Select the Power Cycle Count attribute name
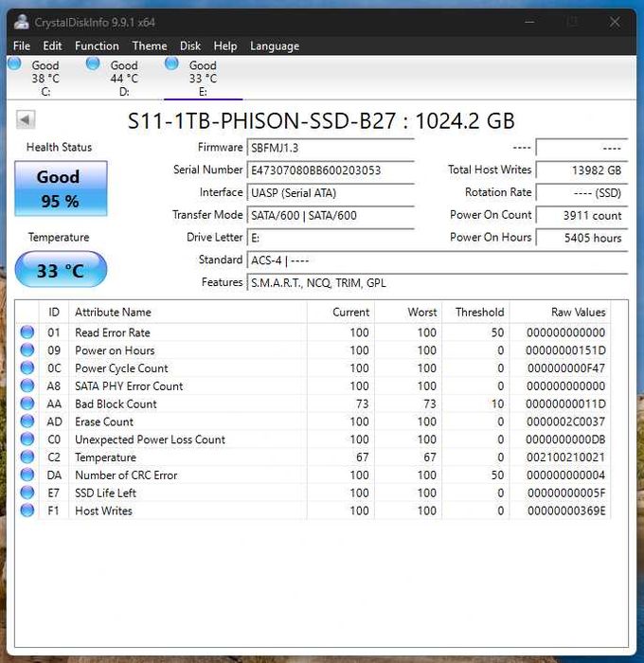This screenshot has width=644, height=663. click(121, 368)
